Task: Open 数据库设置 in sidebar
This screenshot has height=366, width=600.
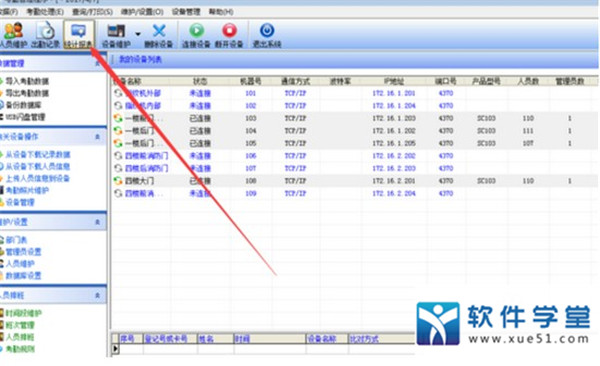Action: tap(23, 276)
